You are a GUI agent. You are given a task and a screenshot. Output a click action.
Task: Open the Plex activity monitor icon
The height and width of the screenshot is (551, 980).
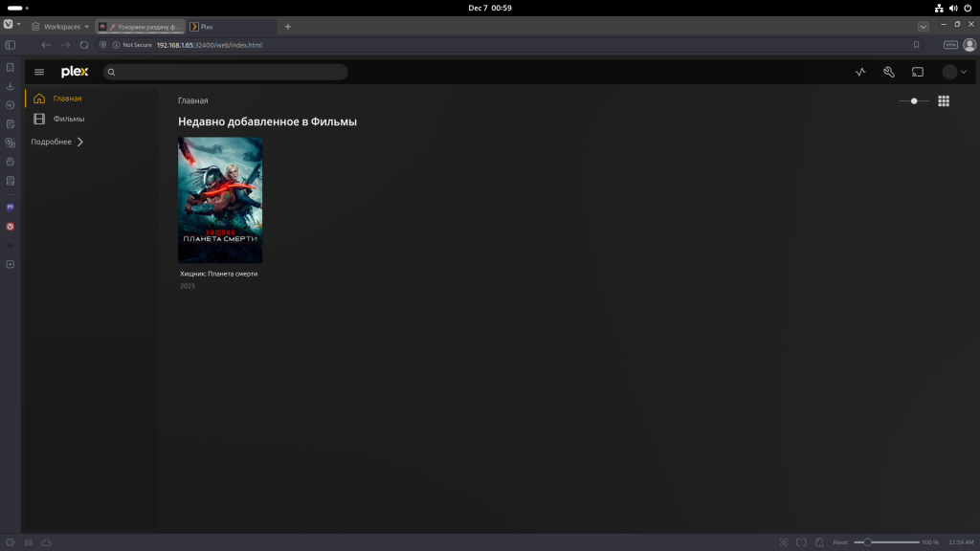[860, 72]
